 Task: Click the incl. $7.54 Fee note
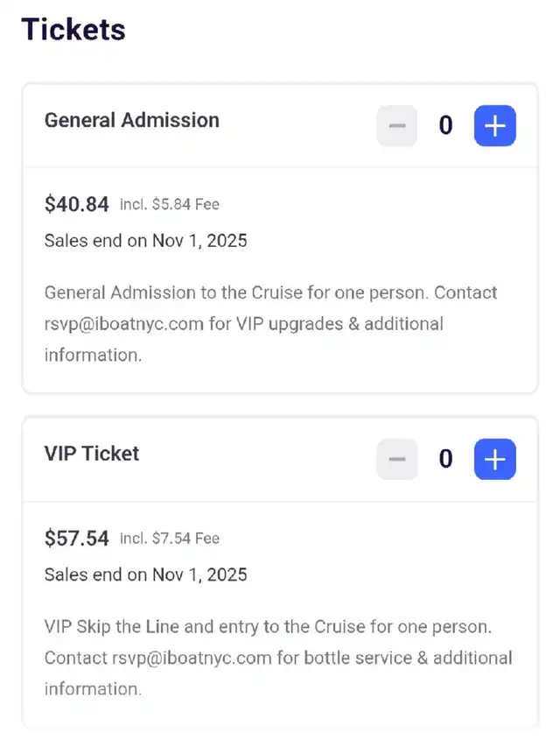[170, 539]
